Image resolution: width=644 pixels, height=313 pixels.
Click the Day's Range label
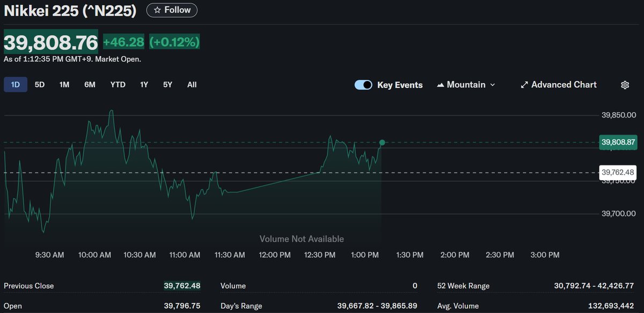(241, 306)
